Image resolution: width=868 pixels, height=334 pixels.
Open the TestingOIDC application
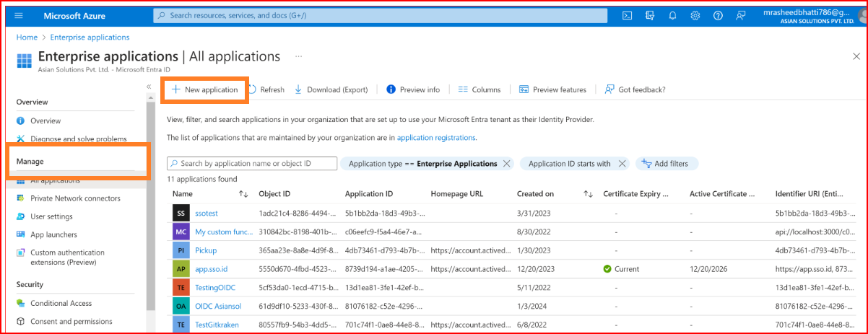point(215,287)
